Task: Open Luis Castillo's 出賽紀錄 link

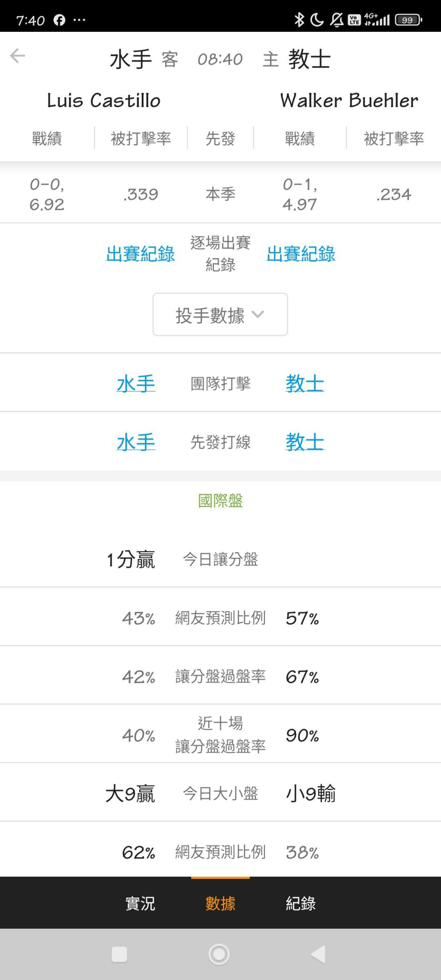Action: pyautogui.click(x=140, y=254)
